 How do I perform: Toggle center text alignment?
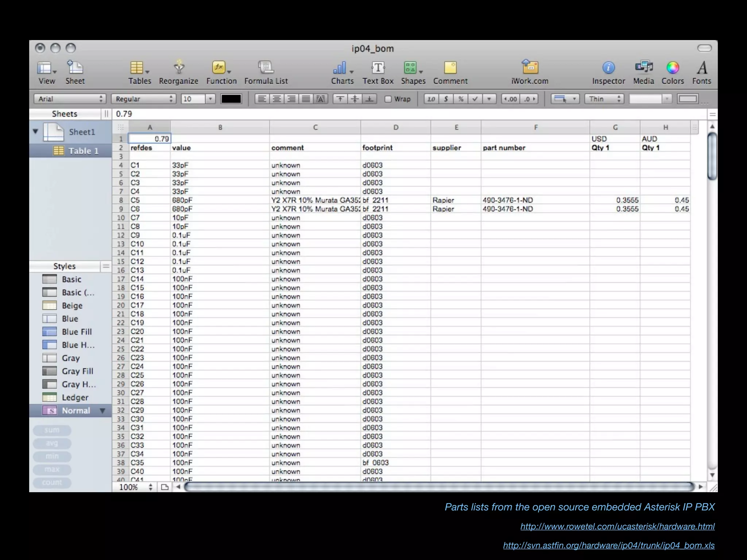[277, 99]
